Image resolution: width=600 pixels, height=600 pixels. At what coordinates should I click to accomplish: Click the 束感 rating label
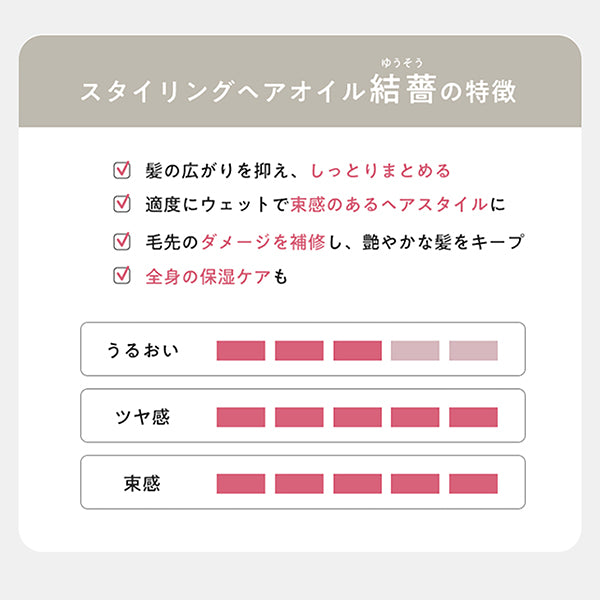139,483
